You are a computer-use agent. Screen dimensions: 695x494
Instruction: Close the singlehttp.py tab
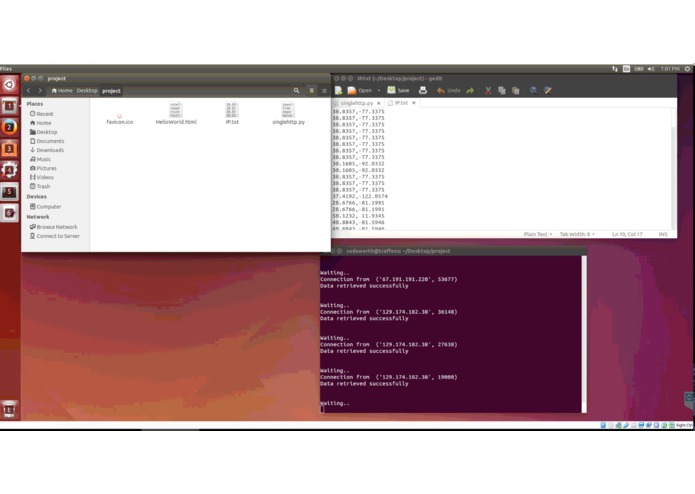coord(379,103)
